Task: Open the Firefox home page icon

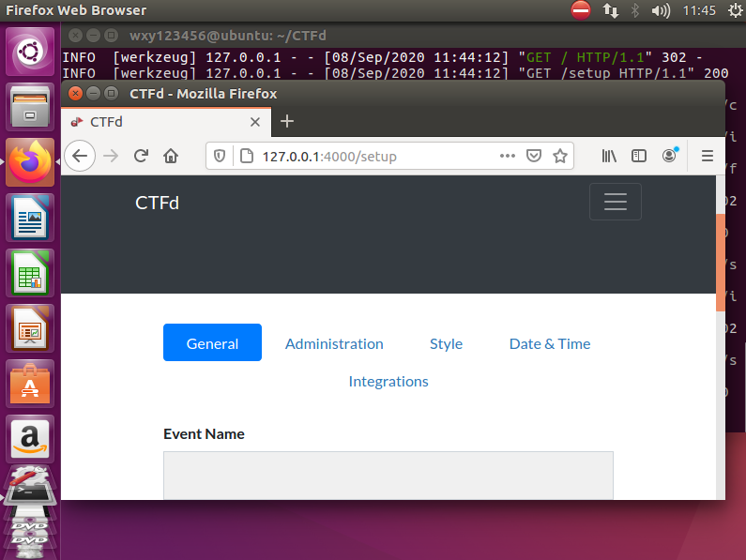Action: point(171,156)
